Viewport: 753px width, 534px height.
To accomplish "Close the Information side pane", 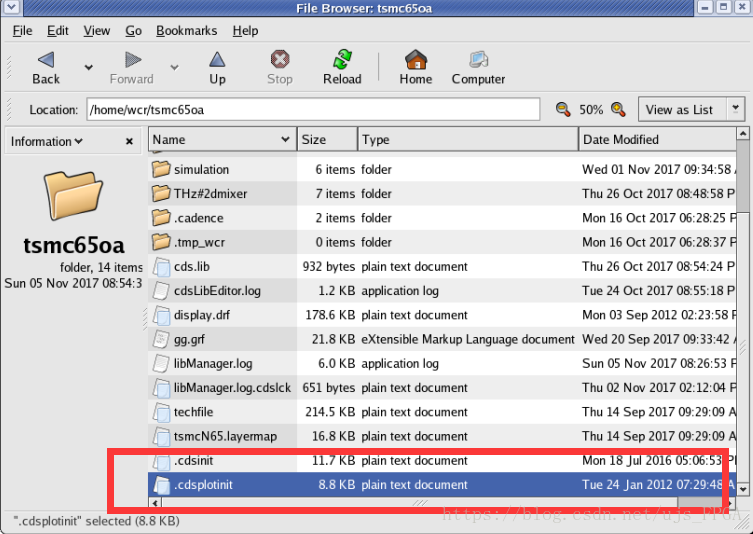I will click(129, 142).
